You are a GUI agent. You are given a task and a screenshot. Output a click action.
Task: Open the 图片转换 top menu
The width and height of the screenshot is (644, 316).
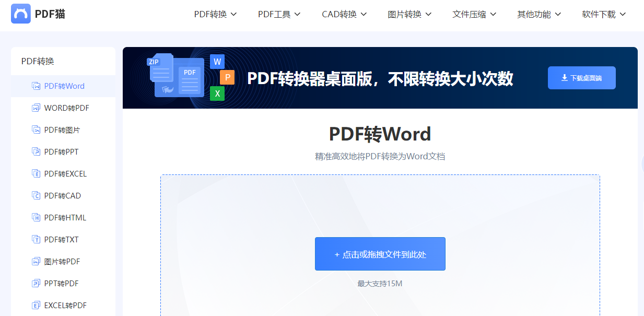409,15
